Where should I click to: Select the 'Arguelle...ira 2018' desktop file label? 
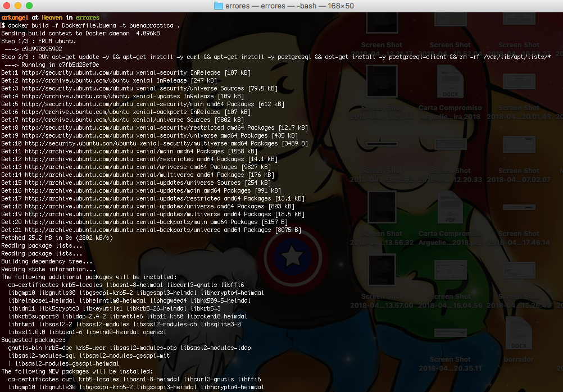450,117
